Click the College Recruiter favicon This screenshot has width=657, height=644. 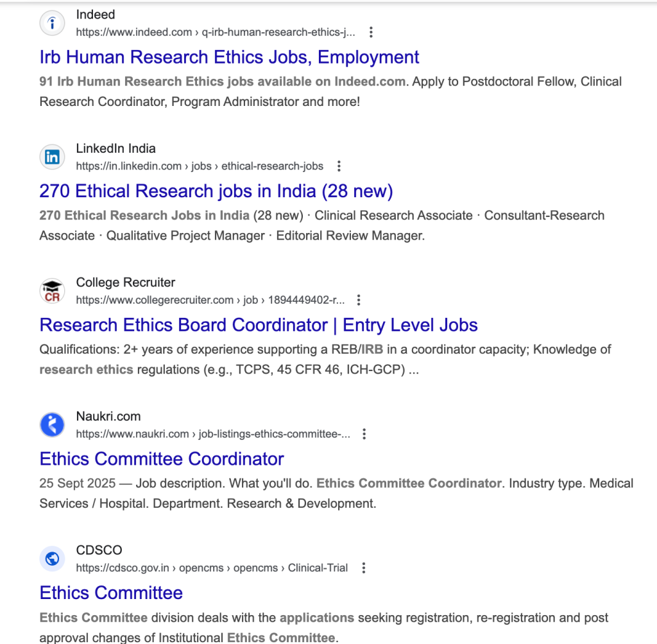pos(53,292)
